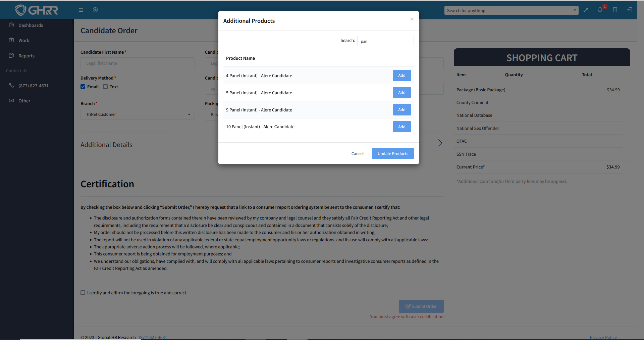Click the phone icon in sidebar
The height and width of the screenshot is (340, 644).
11,86
